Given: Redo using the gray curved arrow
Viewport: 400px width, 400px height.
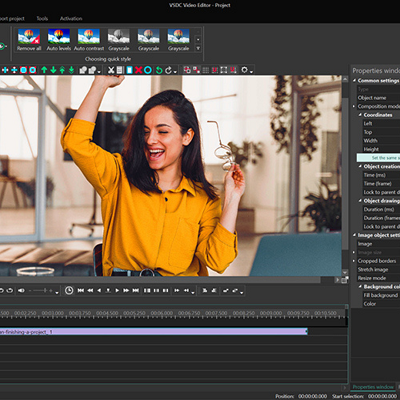Looking at the screenshot, I should click(x=168, y=70).
